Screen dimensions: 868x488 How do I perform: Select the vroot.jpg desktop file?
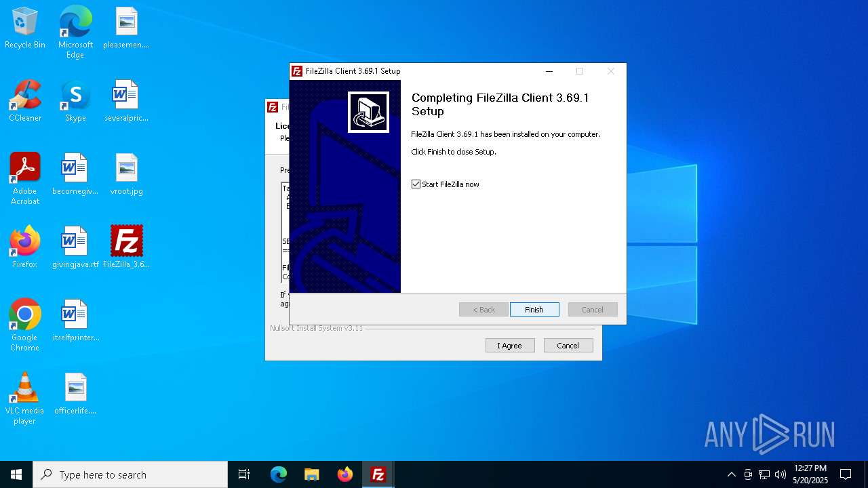(x=126, y=175)
